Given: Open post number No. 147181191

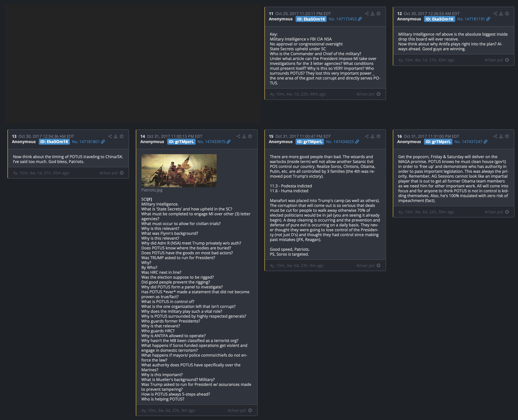Looking at the screenshot, I should coord(471,19).
